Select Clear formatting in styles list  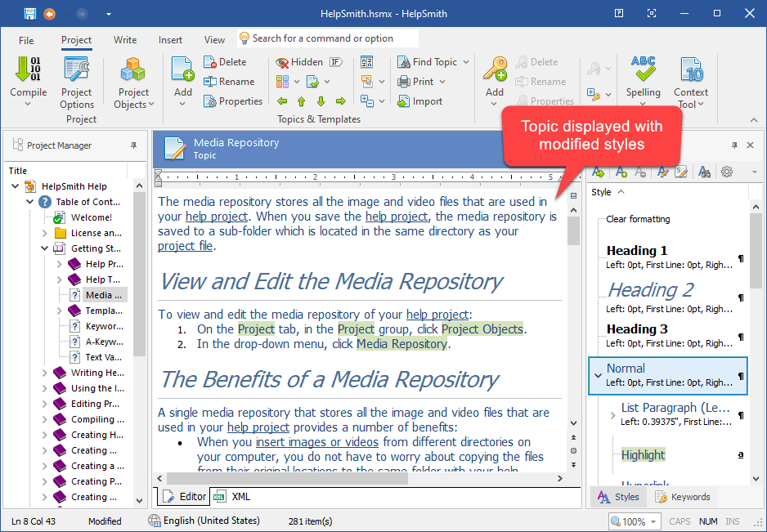638,219
